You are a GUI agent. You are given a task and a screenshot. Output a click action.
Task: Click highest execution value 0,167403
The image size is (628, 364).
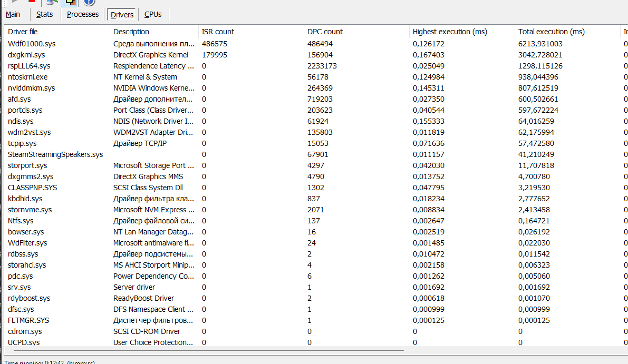(429, 55)
